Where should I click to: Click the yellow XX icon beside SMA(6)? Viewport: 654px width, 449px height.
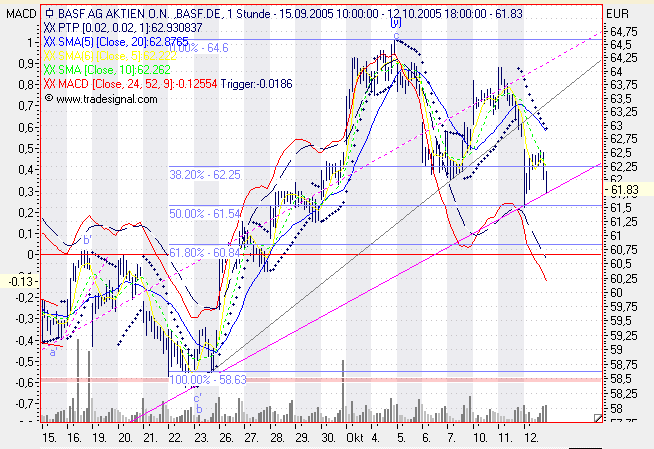(49, 56)
